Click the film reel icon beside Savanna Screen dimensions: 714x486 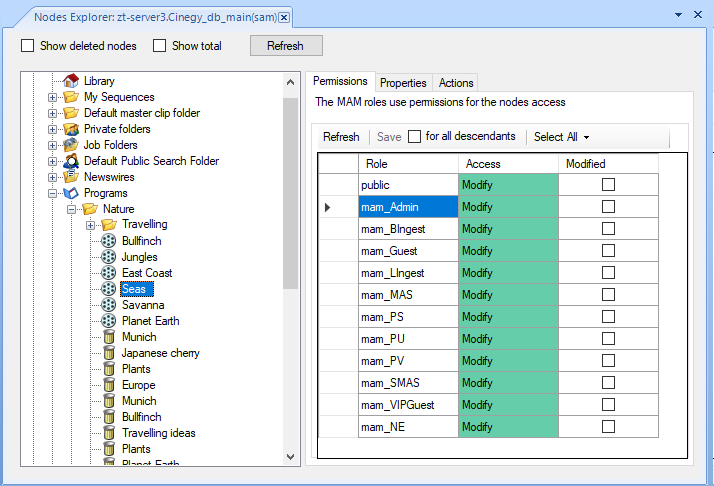click(x=108, y=305)
